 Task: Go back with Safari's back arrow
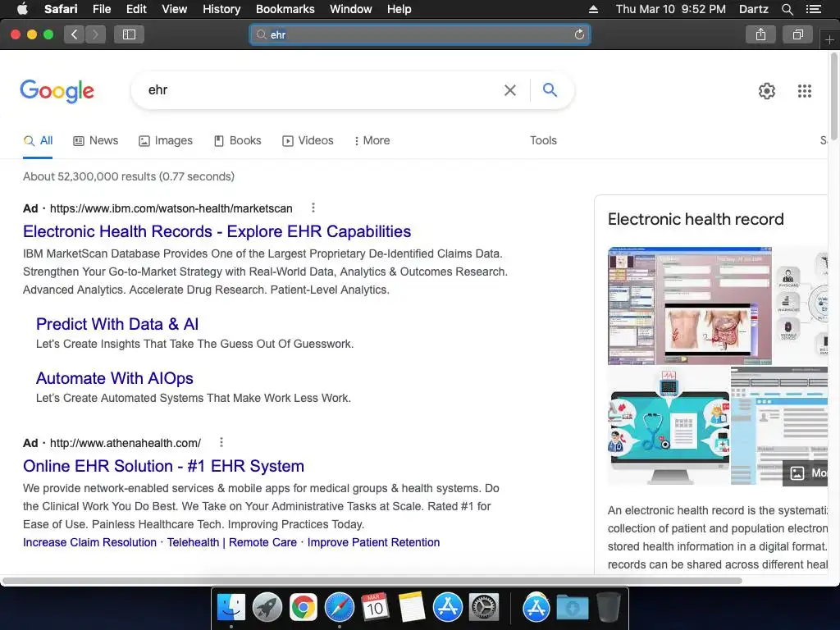(74, 34)
